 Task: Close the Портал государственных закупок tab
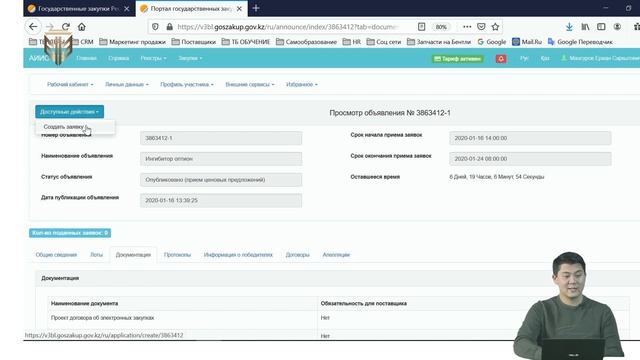(x=239, y=9)
